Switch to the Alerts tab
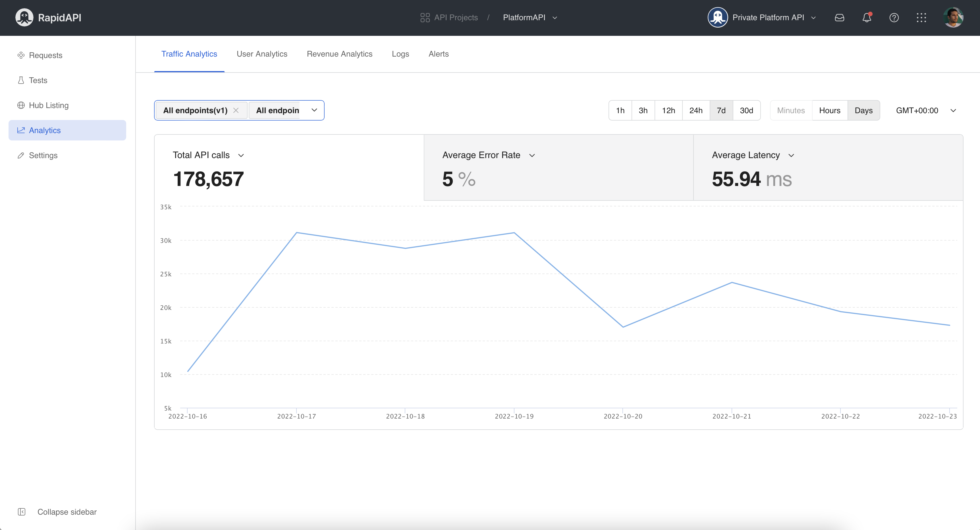 click(x=438, y=54)
